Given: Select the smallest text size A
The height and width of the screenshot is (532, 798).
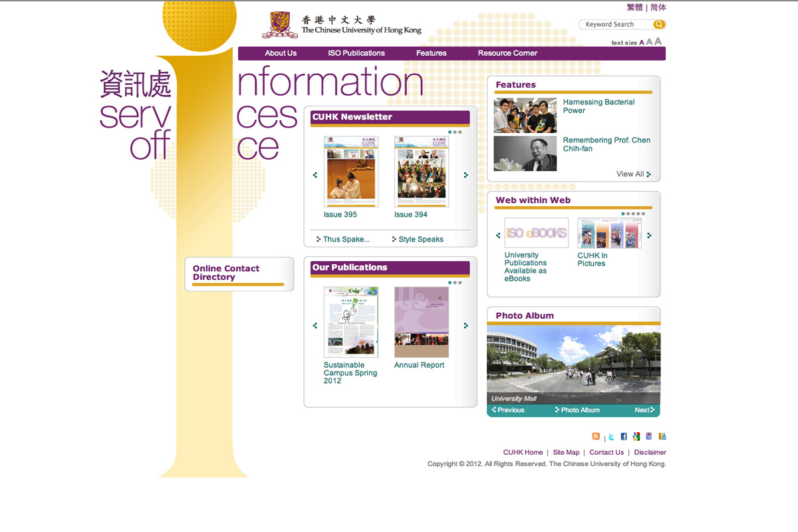Looking at the screenshot, I should (642, 43).
